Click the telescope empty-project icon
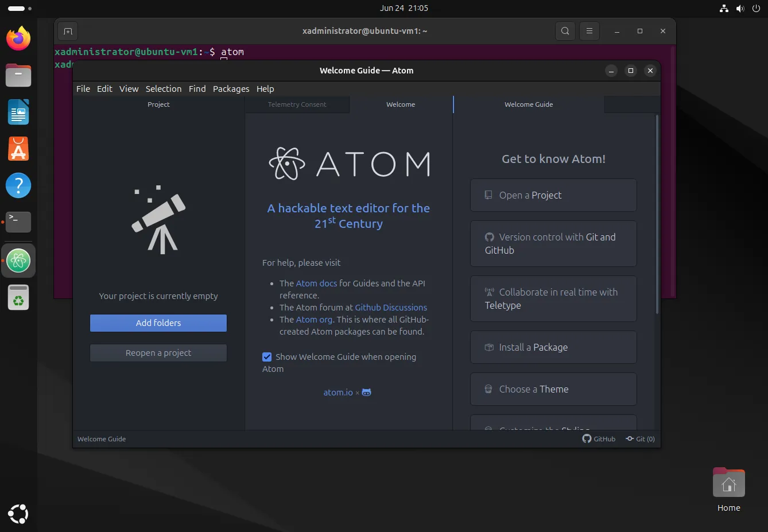This screenshot has width=768, height=532. [158, 219]
